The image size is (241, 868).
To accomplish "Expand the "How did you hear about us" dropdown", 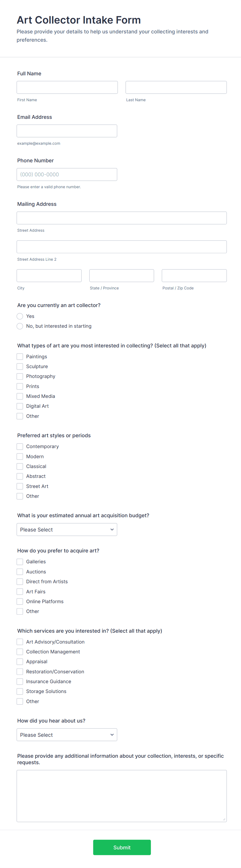I will 67,735.
